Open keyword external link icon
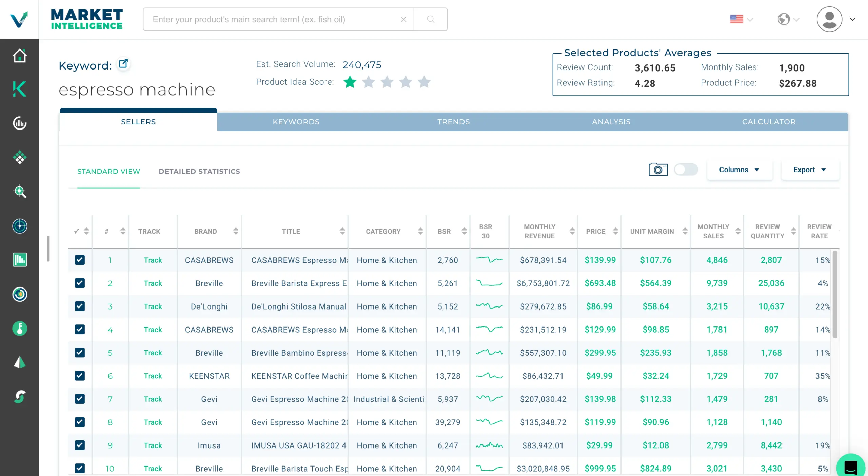This screenshot has height=476, width=868. (x=123, y=64)
